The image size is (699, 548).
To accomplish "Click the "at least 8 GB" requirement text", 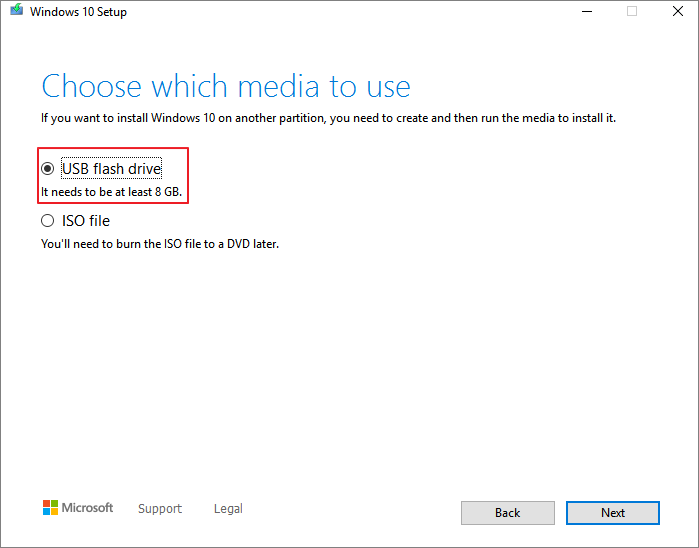I will pyautogui.click(x=111, y=191).
